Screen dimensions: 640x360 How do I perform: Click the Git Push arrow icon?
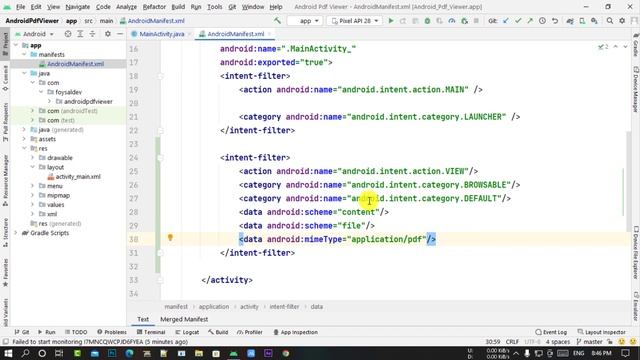point(530,21)
